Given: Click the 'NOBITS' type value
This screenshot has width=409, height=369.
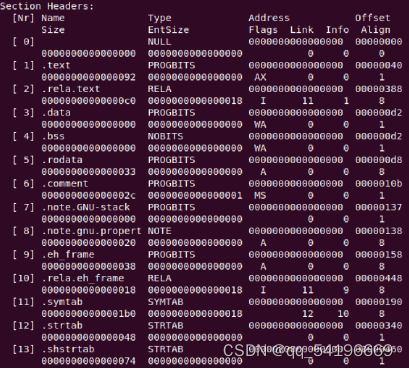Looking at the screenshot, I should [x=166, y=136].
